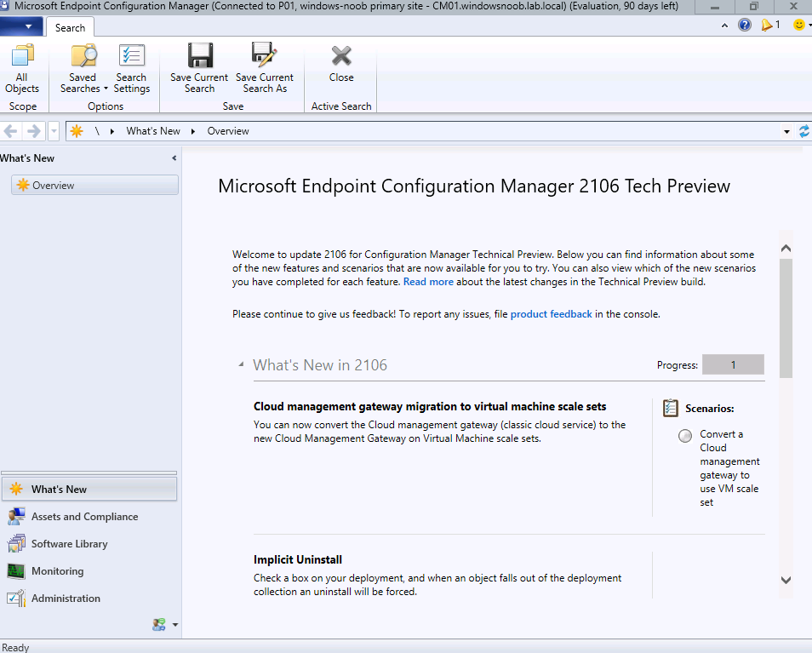This screenshot has height=653, width=812.
Task: Expand the root breadcrumb arrow after the backslash
Action: [x=112, y=131]
